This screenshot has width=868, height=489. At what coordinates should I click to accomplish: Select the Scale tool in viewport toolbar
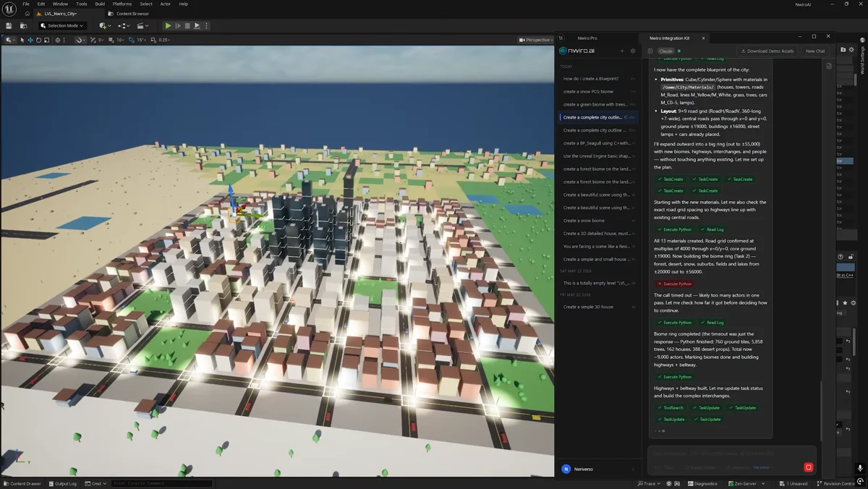tap(46, 40)
